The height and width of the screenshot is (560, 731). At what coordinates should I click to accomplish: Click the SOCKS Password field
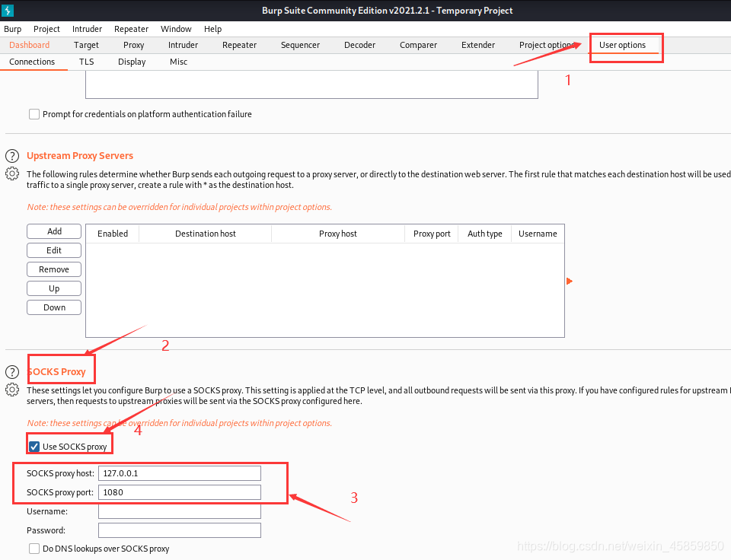180,530
